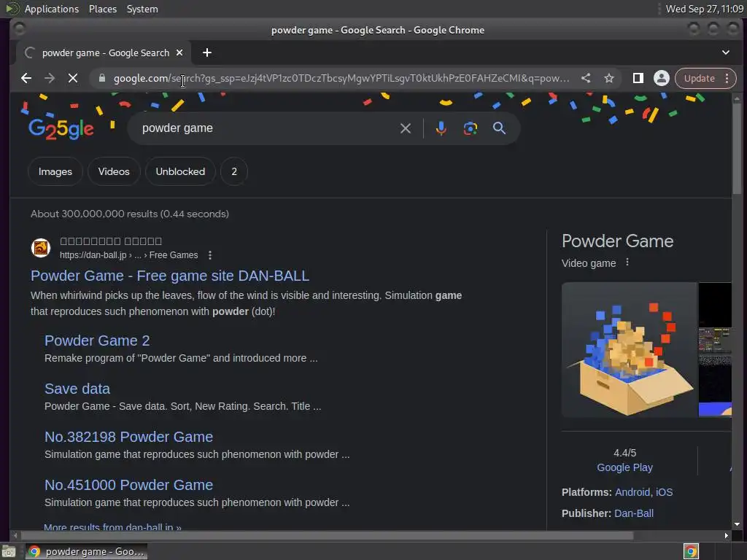This screenshot has height=560, width=747.
Task: Click the scroll down arrow
Action: (737, 524)
